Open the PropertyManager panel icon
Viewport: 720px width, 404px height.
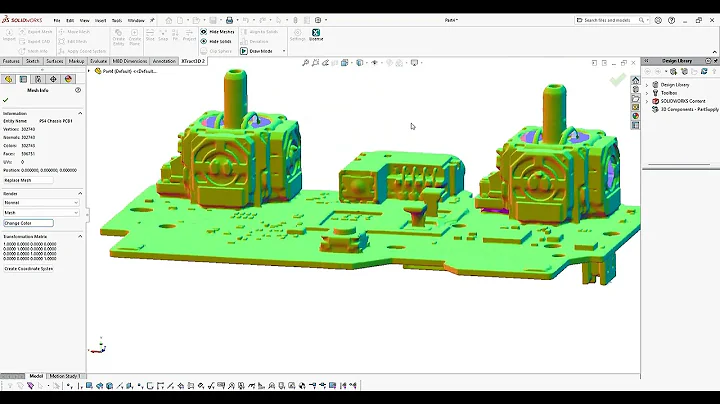(23, 79)
